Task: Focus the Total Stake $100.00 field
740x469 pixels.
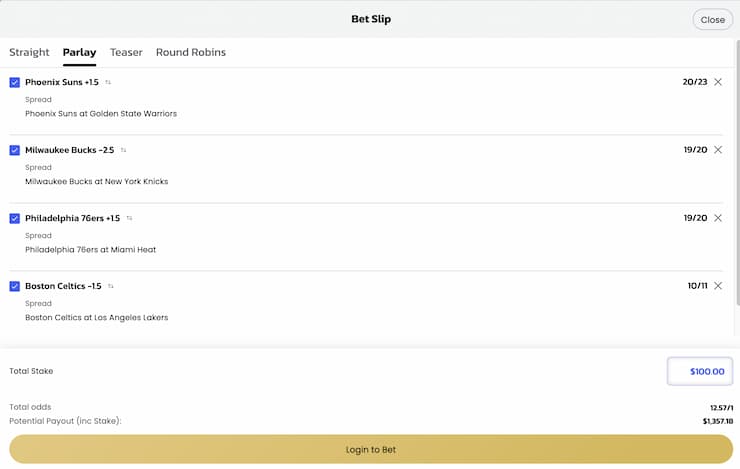Action: pos(700,371)
